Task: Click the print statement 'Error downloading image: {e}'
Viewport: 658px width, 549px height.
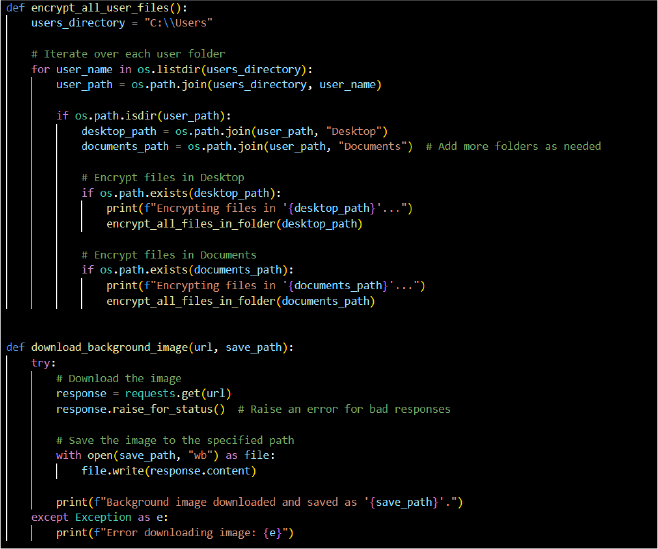Action: click(x=175, y=533)
